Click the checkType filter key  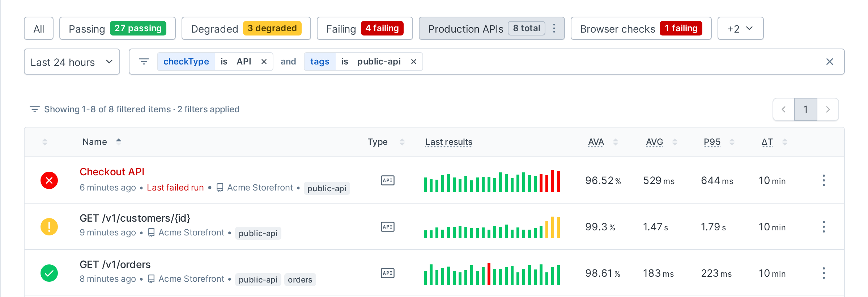[186, 62]
